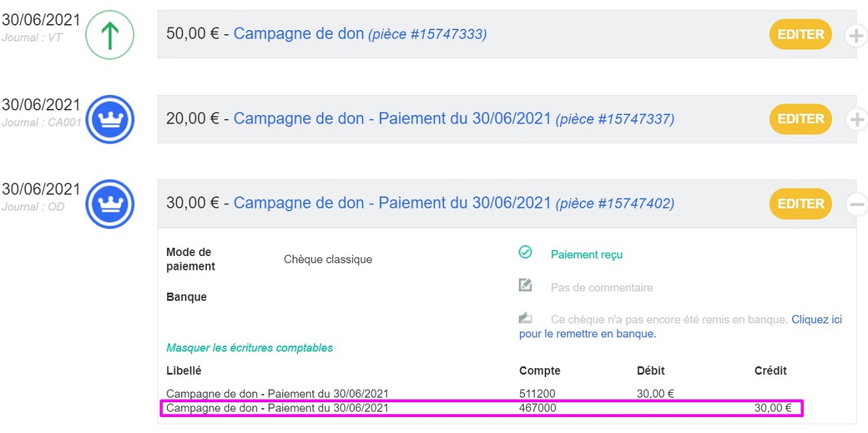The height and width of the screenshot is (433, 868).
Task: Click the Paiement reçu status text
Action: (586, 255)
